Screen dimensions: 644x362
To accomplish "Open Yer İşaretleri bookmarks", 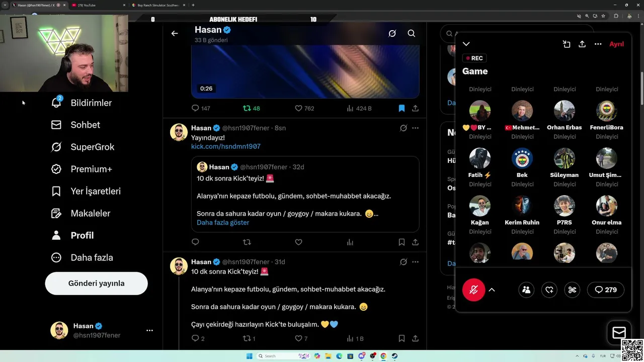I will [x=86, y=191].
